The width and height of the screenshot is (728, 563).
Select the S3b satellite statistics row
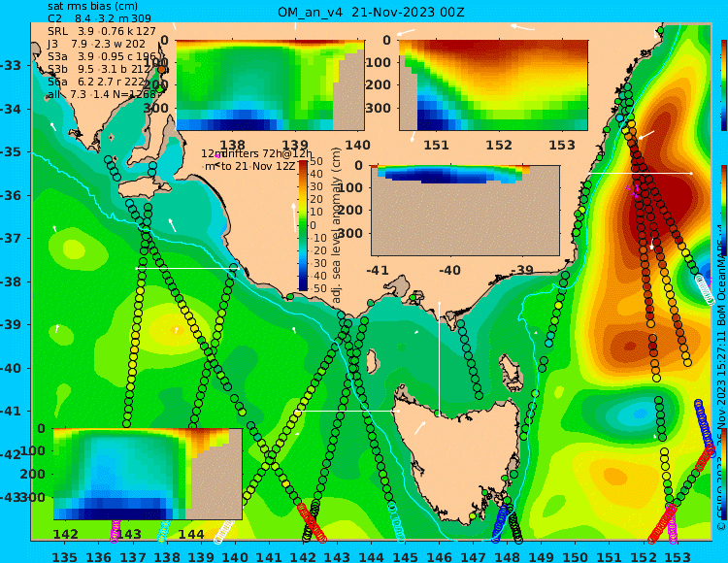pyautogui.click(x=99, y=69)
